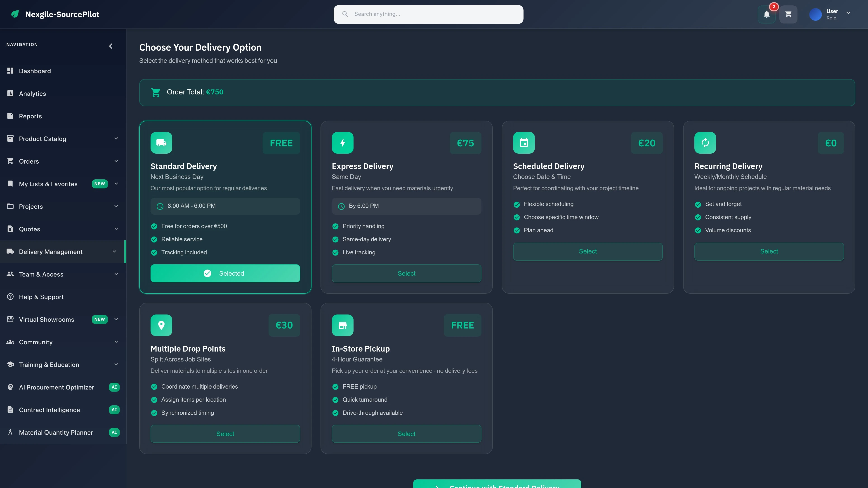Screen dimensions: 868x488
Task: Open the Analytics section
Action: coord(32,94)
